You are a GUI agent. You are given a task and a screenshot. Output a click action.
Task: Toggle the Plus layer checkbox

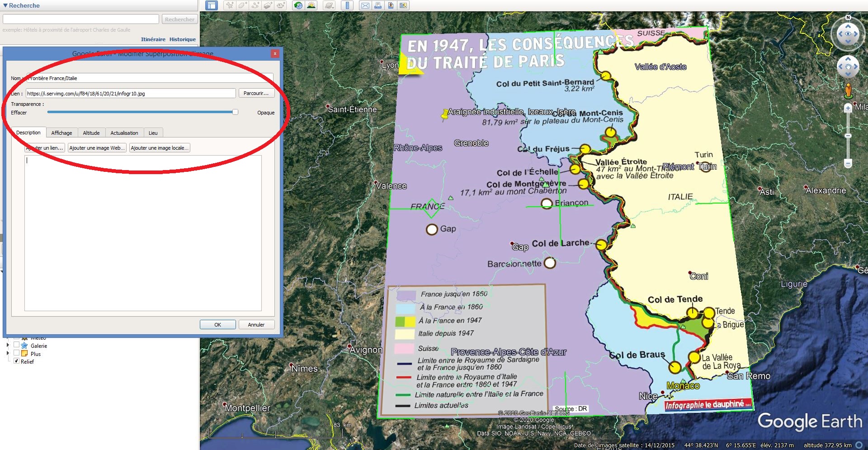tap(16, 353)
